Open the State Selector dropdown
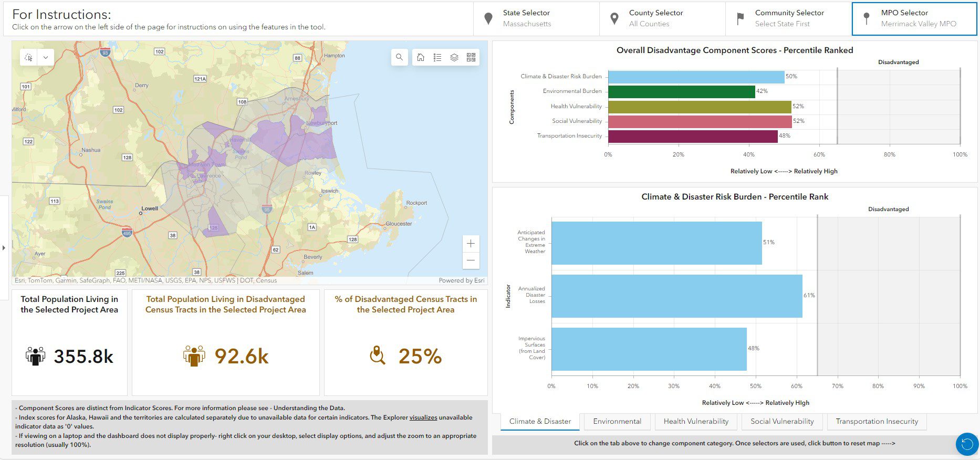 tap(536, 18)
